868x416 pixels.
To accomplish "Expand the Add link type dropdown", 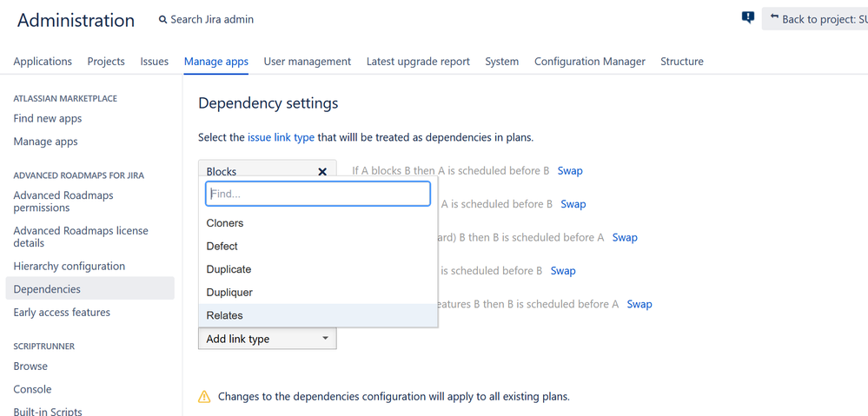I will click(x=268, y=339).
